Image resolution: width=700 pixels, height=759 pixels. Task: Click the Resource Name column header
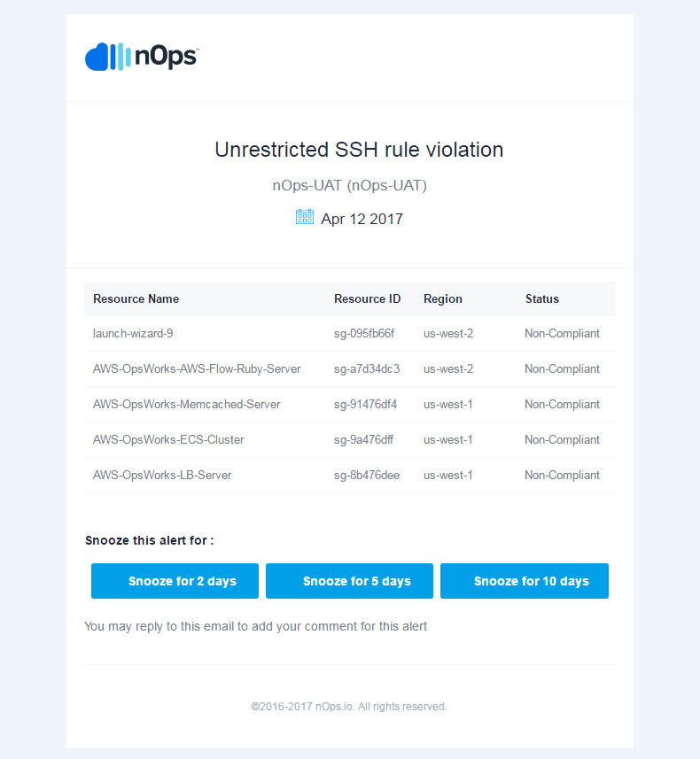point(136,299)
